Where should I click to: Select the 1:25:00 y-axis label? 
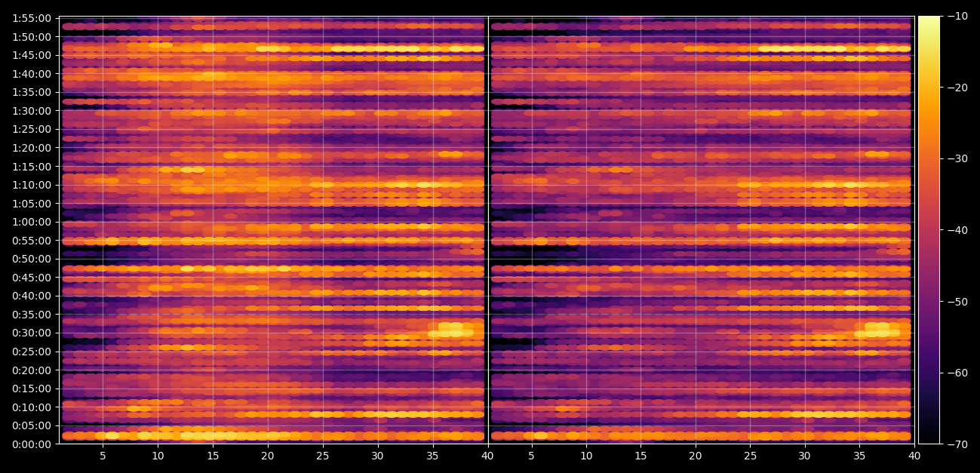tap(32, 130)
